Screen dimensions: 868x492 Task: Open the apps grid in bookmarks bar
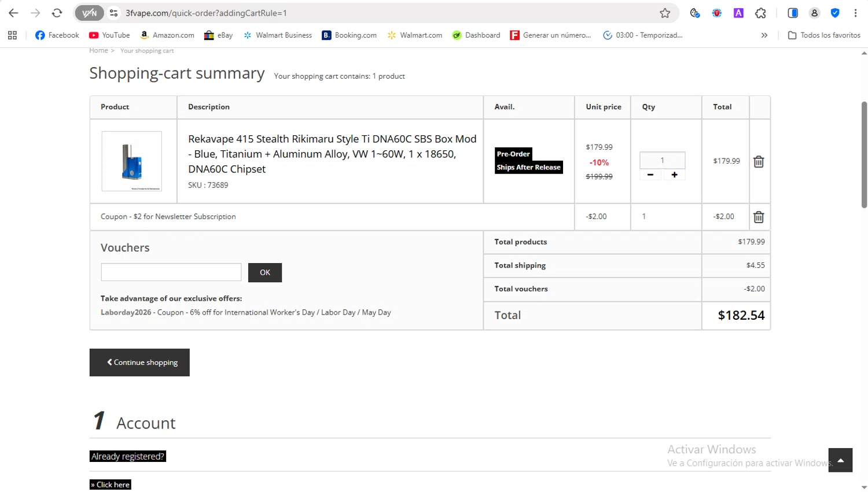tap(12, 35)
